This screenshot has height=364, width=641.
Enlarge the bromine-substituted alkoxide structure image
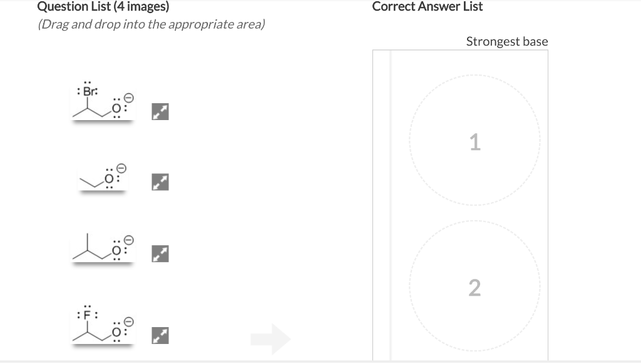click(x=159, y=111)
